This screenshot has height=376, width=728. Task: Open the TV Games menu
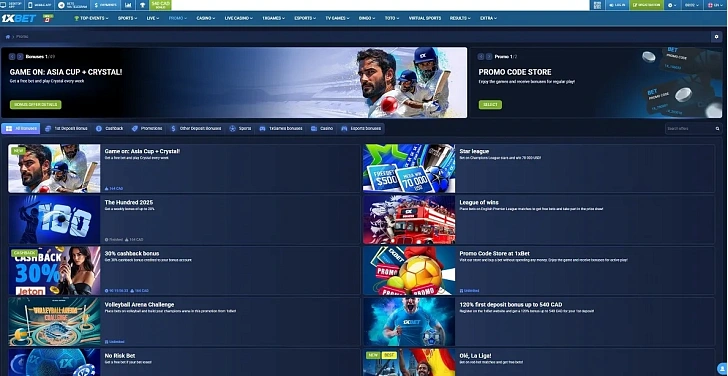[338, 18]
